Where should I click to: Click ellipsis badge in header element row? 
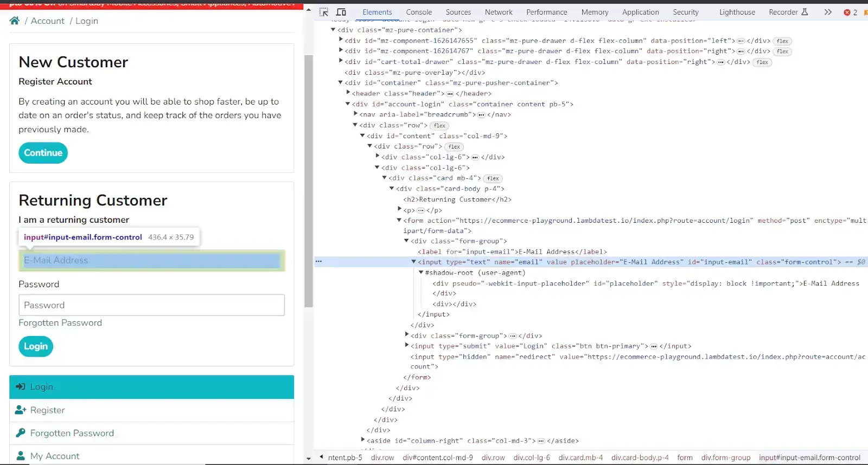tap(450, 94)
